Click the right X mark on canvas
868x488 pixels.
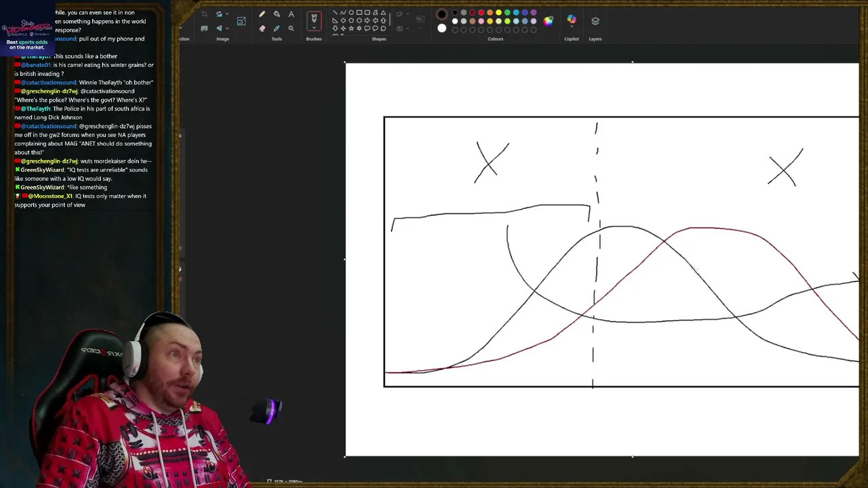point(785,167)
